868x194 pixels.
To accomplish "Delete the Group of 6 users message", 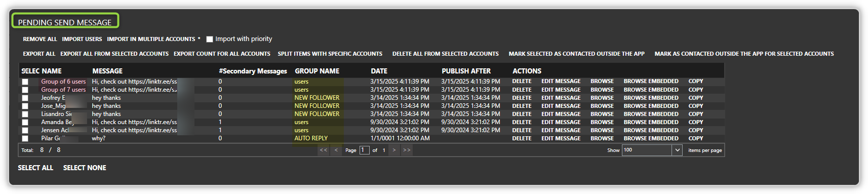I will coord(522,81).
